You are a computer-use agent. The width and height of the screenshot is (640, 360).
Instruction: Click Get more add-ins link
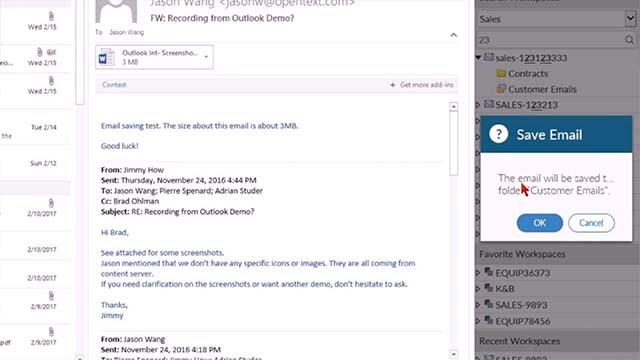(427, 84)
